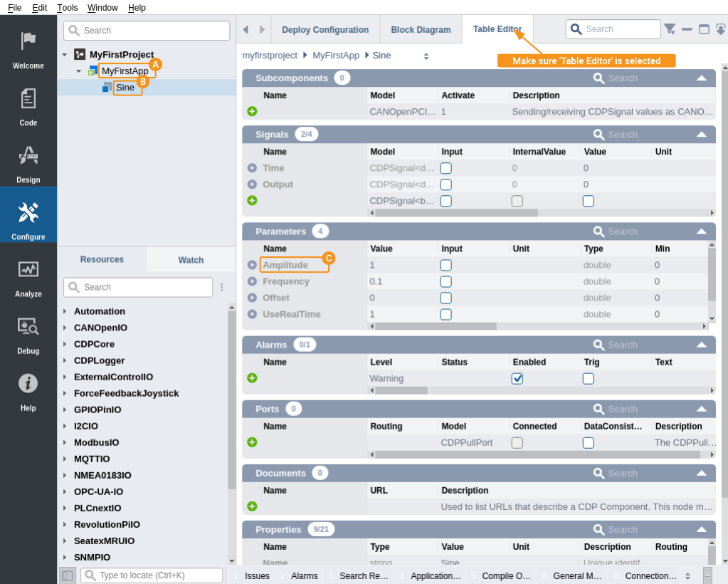728x584 pixels.
Task: Uncheck the alarm Enabled checkbox
Action: 517,379
